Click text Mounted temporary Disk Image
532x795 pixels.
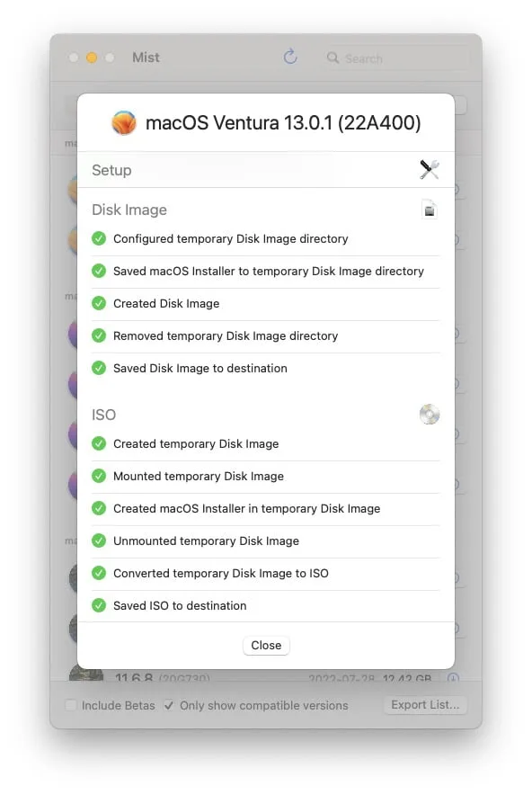[199, 476]
